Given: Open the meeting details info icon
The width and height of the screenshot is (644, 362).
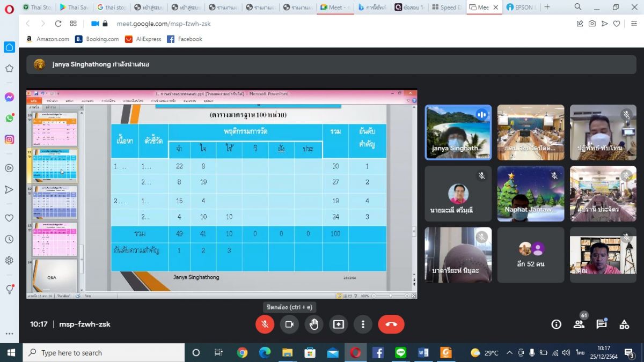Looking at the screenshot, I should (557, 324).
